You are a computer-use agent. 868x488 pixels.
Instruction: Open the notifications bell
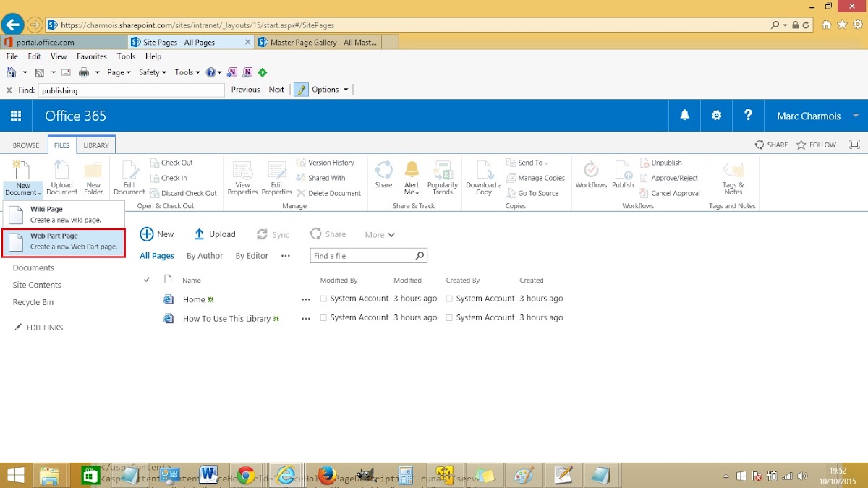coord(684,116)
